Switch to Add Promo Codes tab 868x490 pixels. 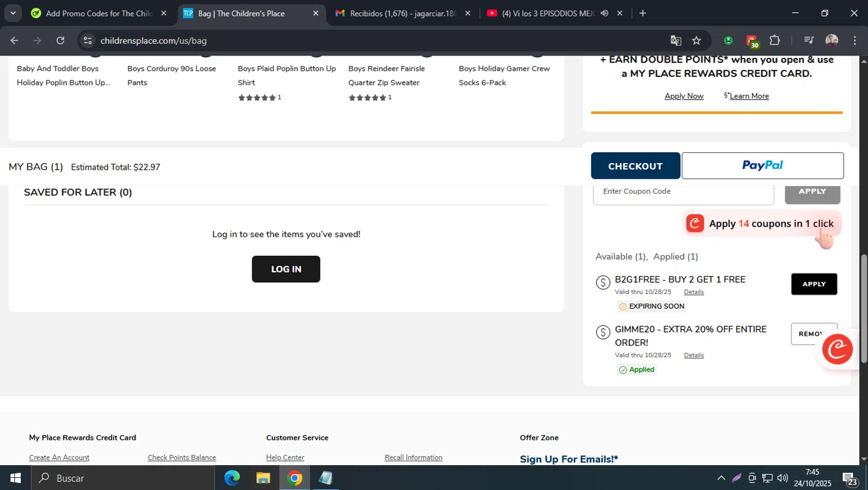click(x=98, y=13)
